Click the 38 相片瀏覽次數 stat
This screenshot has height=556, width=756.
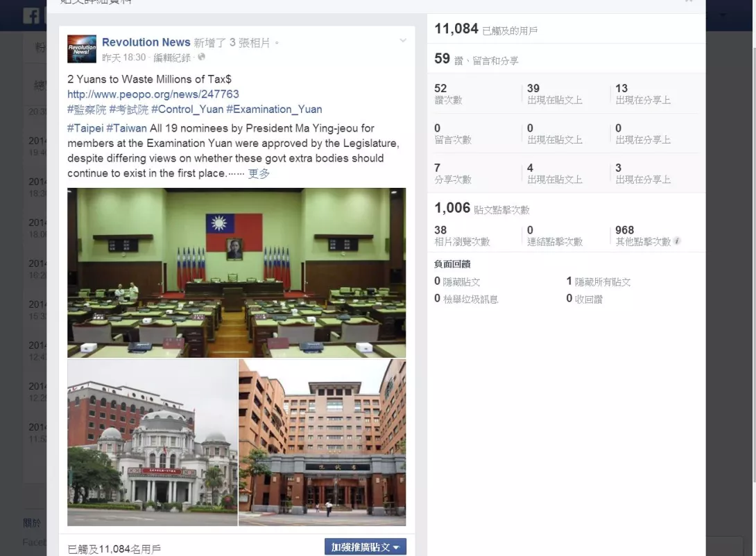coord(462,236)
